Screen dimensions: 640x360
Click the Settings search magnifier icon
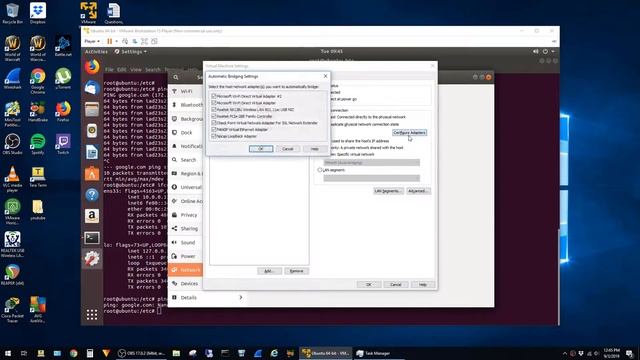tap(176, 77)
